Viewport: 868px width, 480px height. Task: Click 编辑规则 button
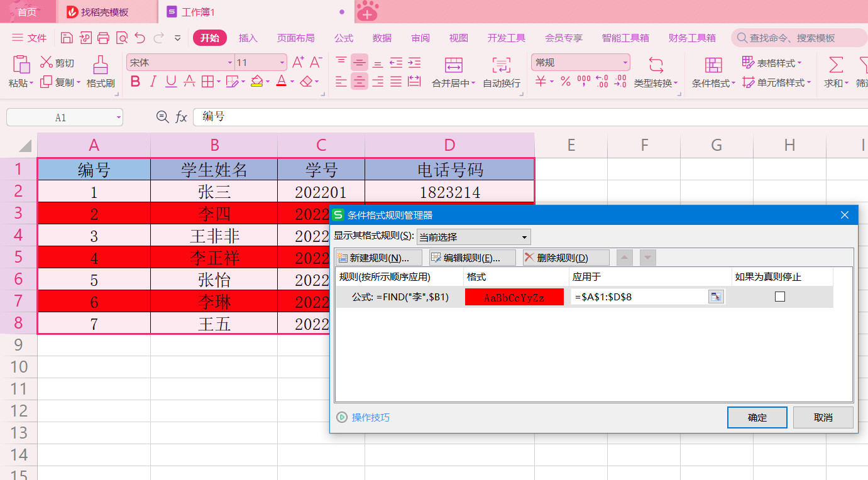pyautogui.click(x=472, y=258)
